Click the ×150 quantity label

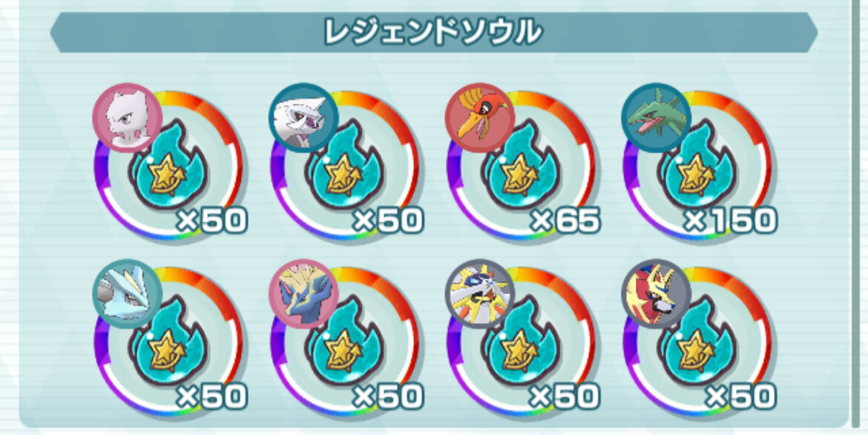click(729, 221)
